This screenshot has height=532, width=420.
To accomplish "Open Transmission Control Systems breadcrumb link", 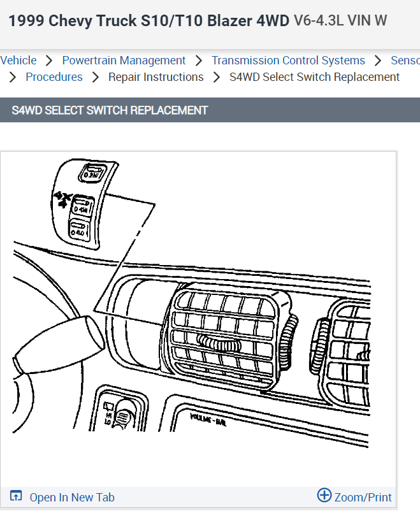I will coord(288,61).
